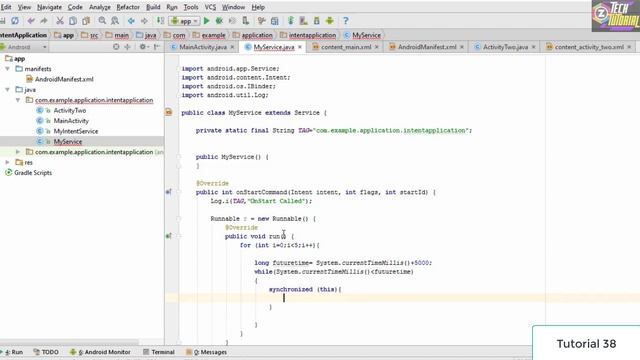Select MyIntentService in the project tree
The width and height of the screenshot is (640, 360).
click(76, 131)
